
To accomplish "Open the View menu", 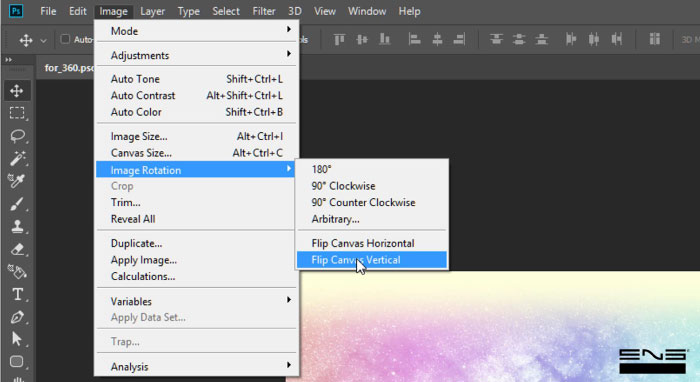I will coord(325,11).
